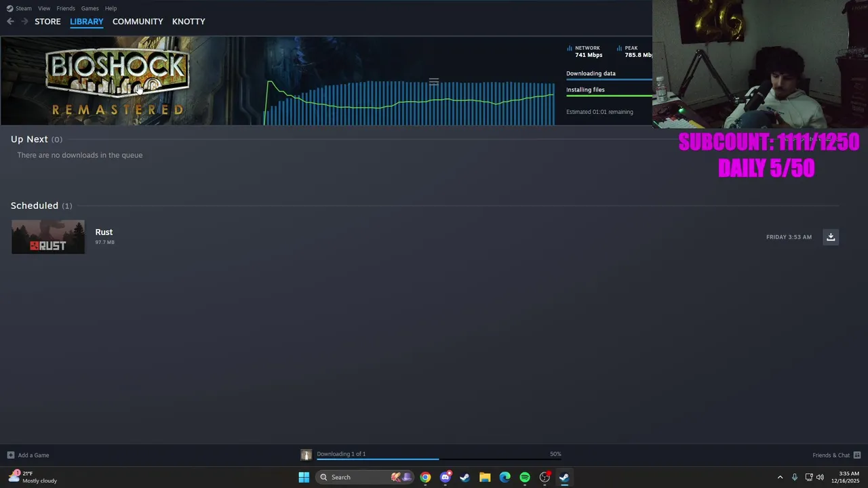Open the Games menu

[90, 8]
